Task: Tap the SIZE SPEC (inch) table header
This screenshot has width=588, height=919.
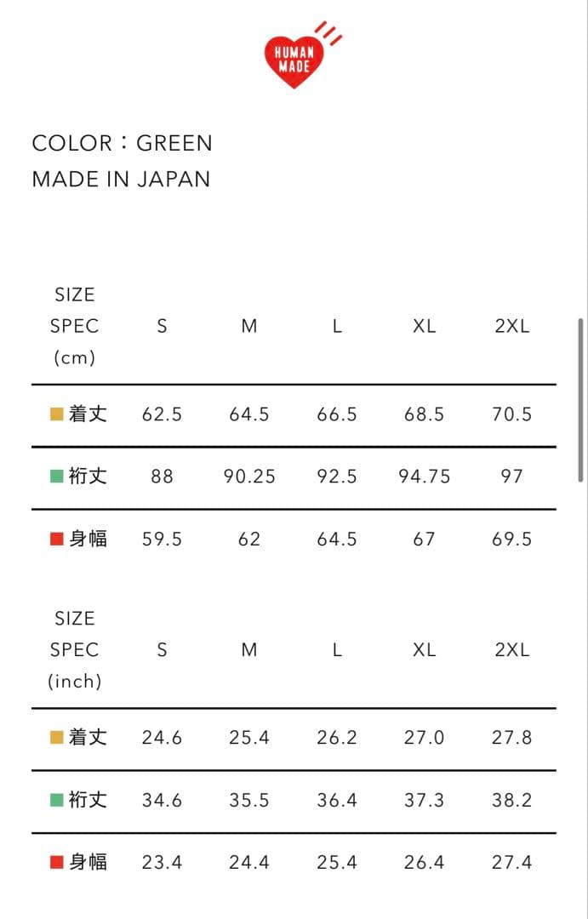Action: (74, 649)
